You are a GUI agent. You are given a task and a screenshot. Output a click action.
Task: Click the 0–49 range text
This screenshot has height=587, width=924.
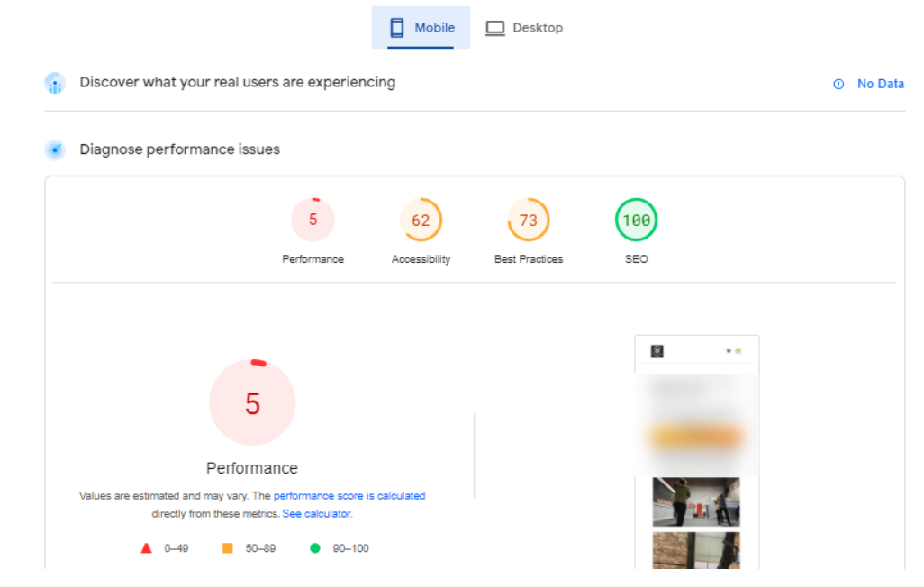177,548
